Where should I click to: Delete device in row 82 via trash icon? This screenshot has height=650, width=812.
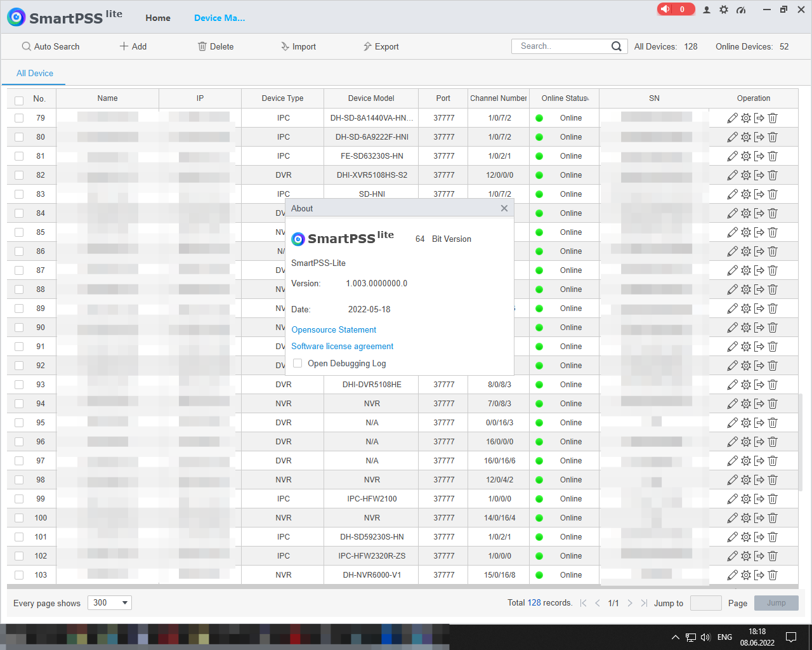point(773,175)
